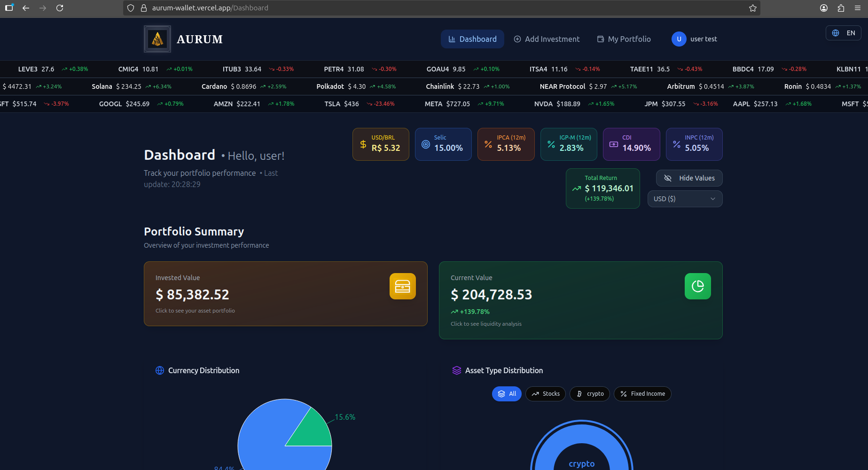
Task: Click the blue user avatar circle
Action: [x=679, y=39]
